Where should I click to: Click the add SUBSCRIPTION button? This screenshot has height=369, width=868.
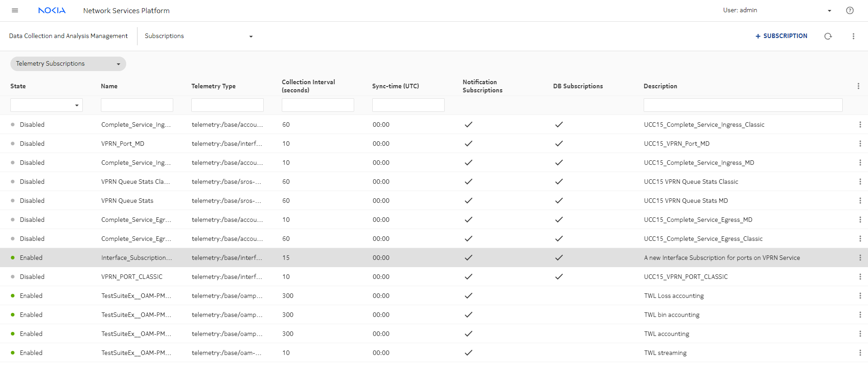pyautogui.click(x=781, y=36)
